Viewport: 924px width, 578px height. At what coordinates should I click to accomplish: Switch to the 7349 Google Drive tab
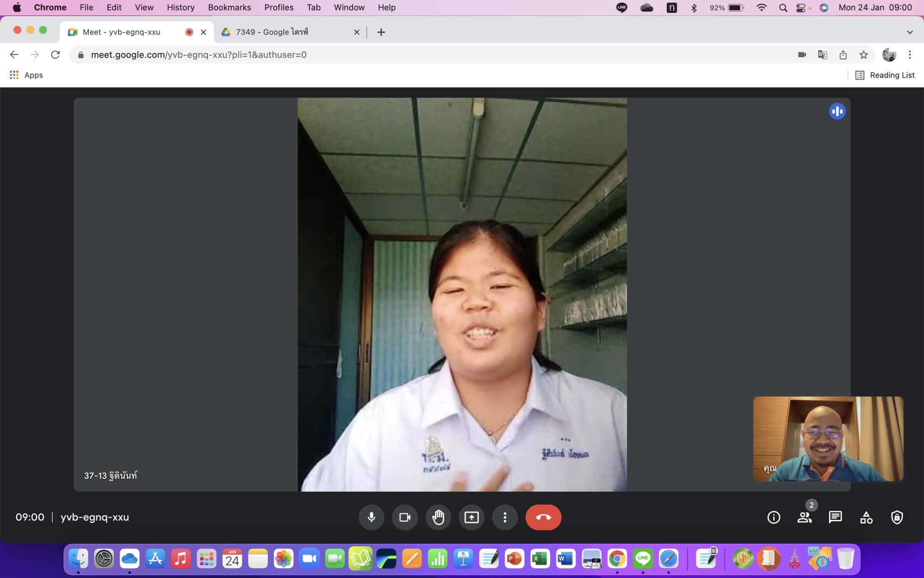[x=272, y=32]
